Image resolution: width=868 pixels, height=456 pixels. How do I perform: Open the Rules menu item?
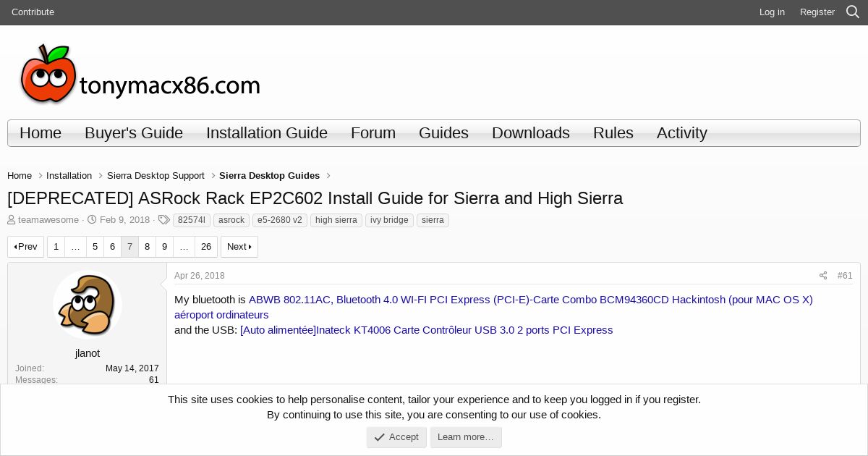tap(613, 133)
